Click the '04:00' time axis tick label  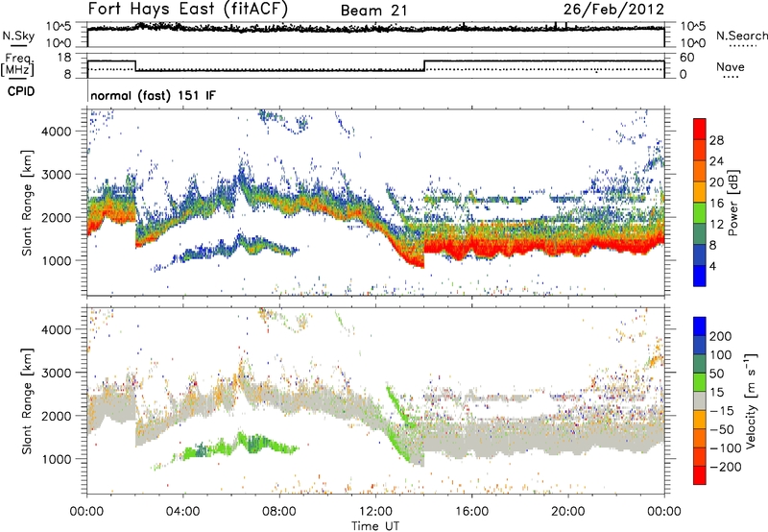182,512
